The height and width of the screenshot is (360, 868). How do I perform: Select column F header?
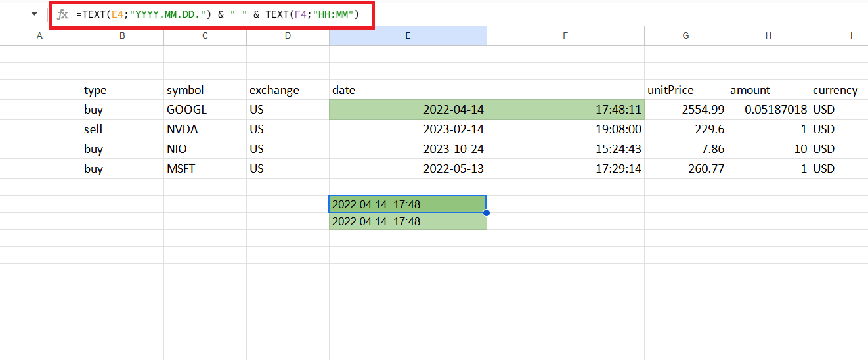tap(565, 36)
